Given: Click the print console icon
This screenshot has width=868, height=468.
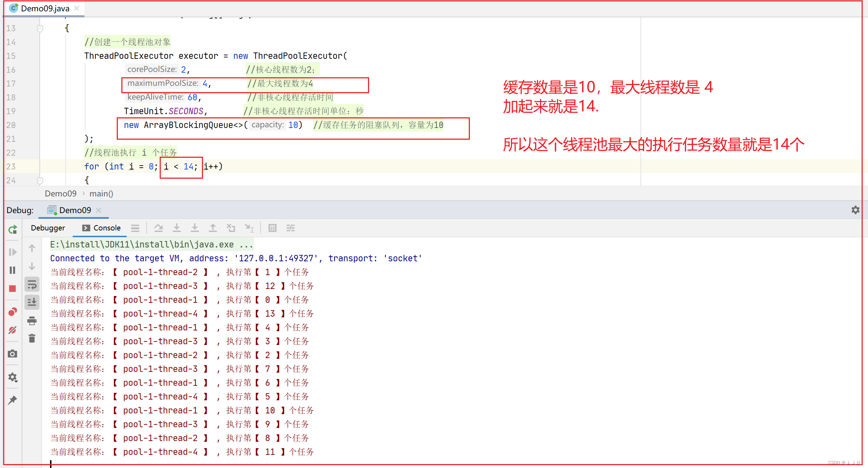Looking at the screenshot, I should click(32, 321).
